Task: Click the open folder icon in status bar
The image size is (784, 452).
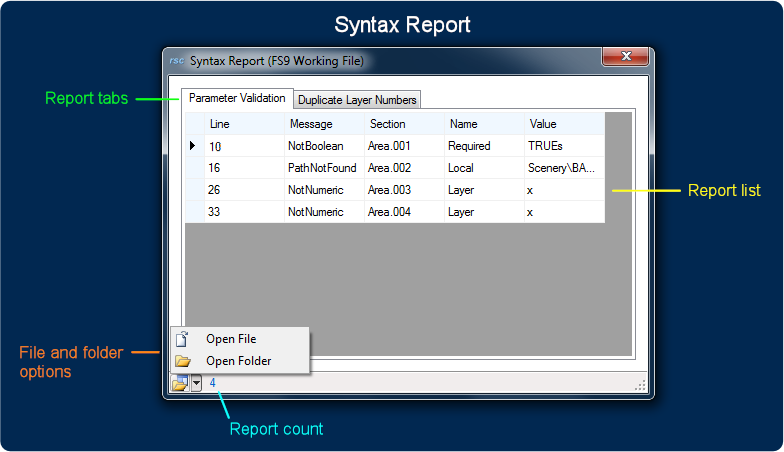Action: [x=180, y=383]
